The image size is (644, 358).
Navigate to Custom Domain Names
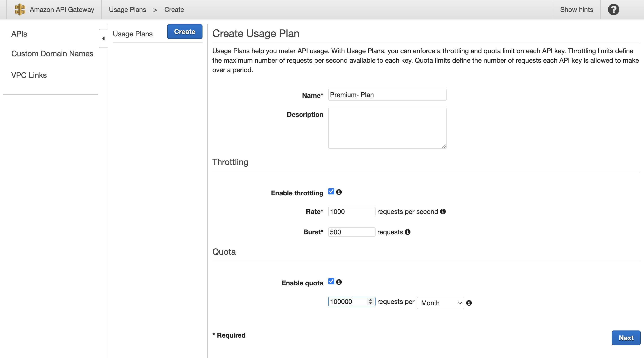click(x=52, y=54)
